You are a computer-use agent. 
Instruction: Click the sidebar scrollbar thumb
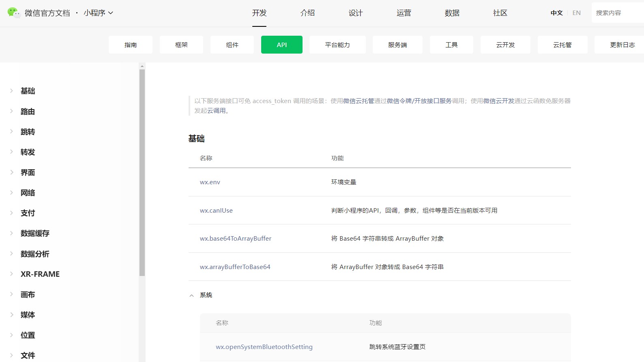pyautogui.click(x=142, y=172)
